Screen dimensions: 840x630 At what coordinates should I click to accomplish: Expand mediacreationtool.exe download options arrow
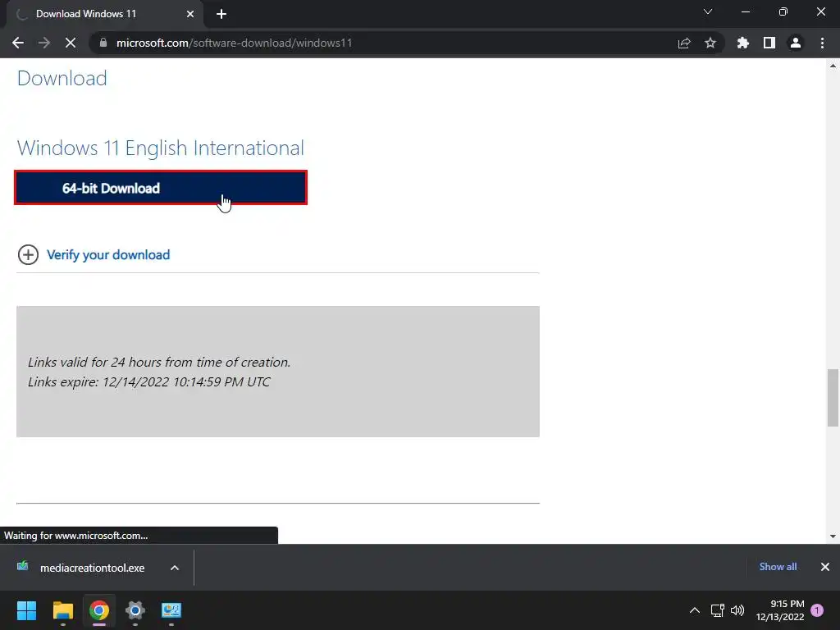point(175,568)
